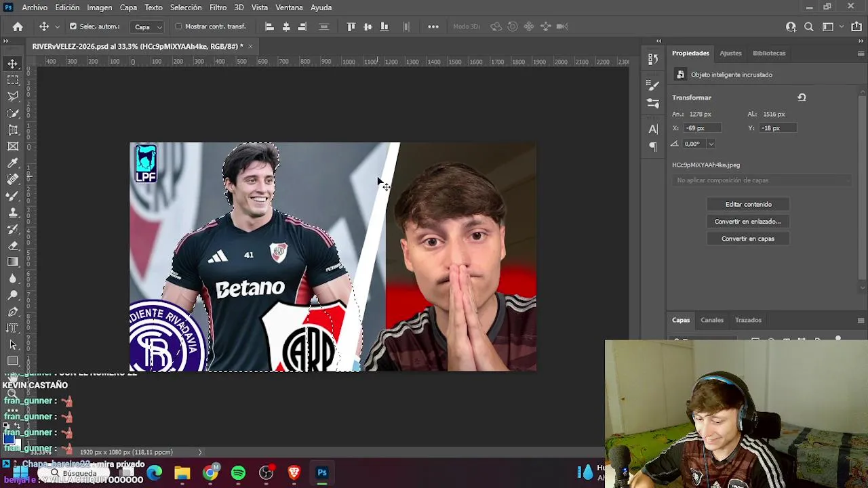
Task: Select the Spot Healing Brush tool
Action: pyautogui.click(x=13, y=180)
